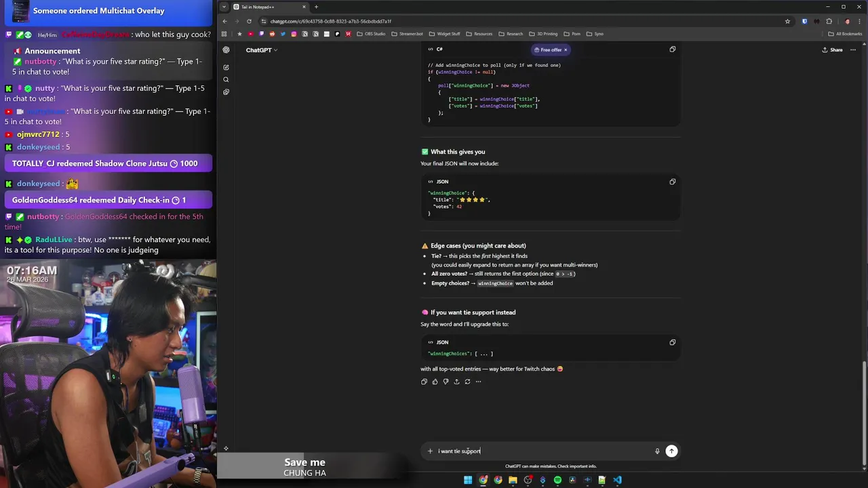868x488 pixels.
Task: Copy the ChatGPT response with the copy icon
Action: pyautogui.click(x=425, y=382)
